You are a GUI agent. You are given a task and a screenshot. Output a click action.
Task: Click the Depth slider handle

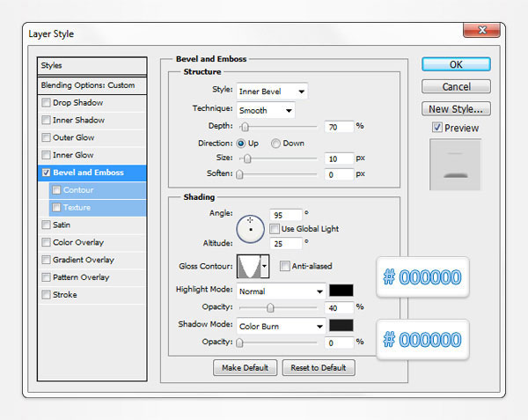pos(245,127)
